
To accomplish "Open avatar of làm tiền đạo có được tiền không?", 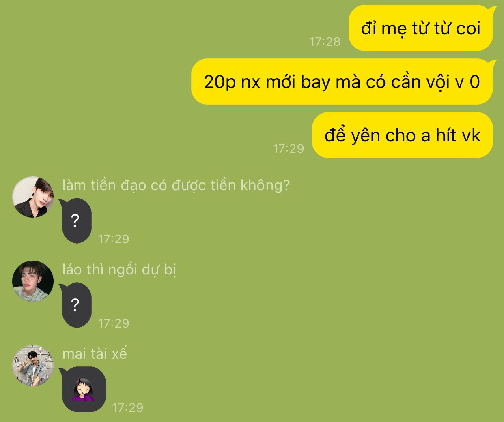I will [33, 197].
